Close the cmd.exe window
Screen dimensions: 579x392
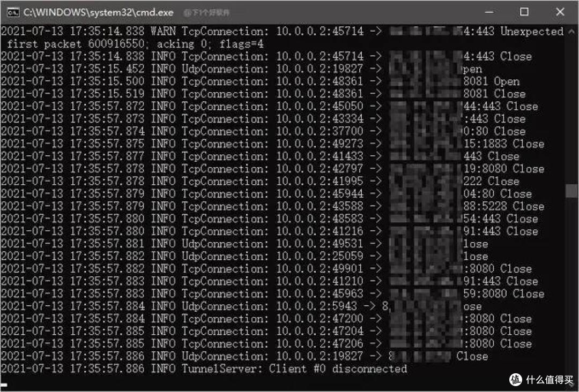(560, 12)
